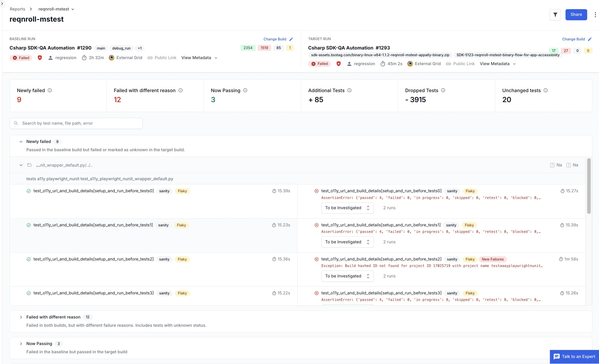
Task: Click the failed icon of target setup_and_run_before_tests0
Action: [x=316, y=191]
